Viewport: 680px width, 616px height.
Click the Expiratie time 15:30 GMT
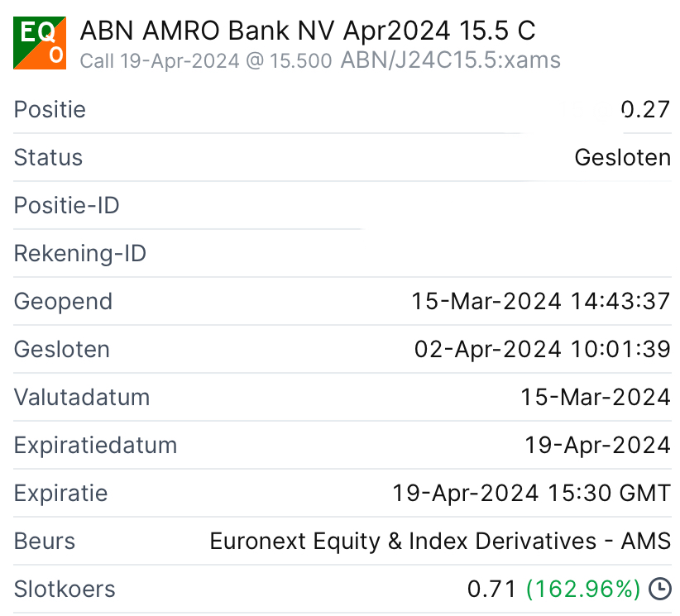tap(609, 494)
